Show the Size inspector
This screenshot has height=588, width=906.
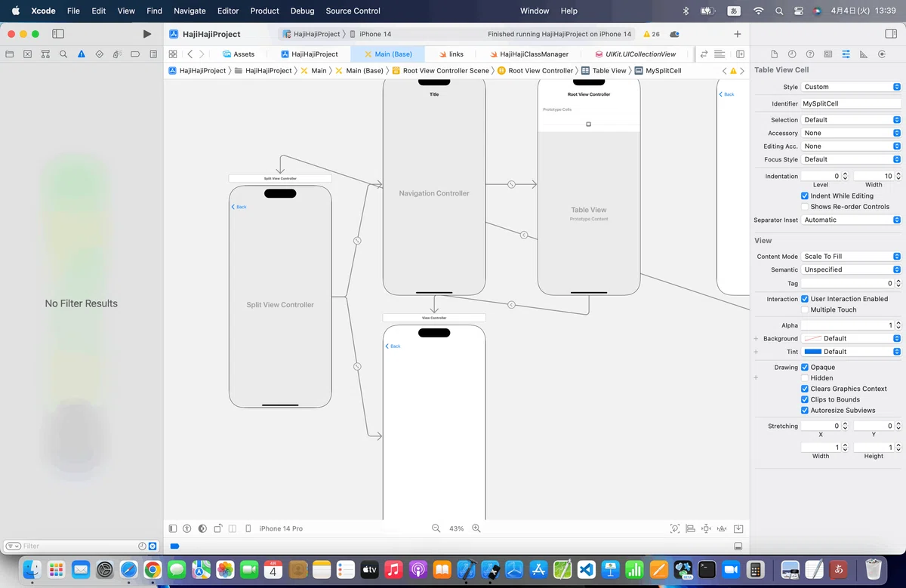pos(864,54)
